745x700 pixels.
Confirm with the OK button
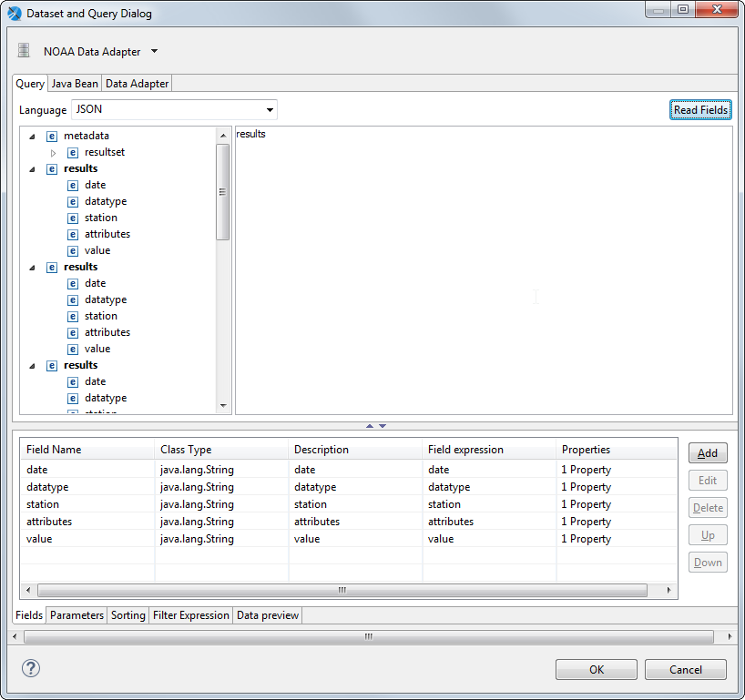[x=597, y=670]
